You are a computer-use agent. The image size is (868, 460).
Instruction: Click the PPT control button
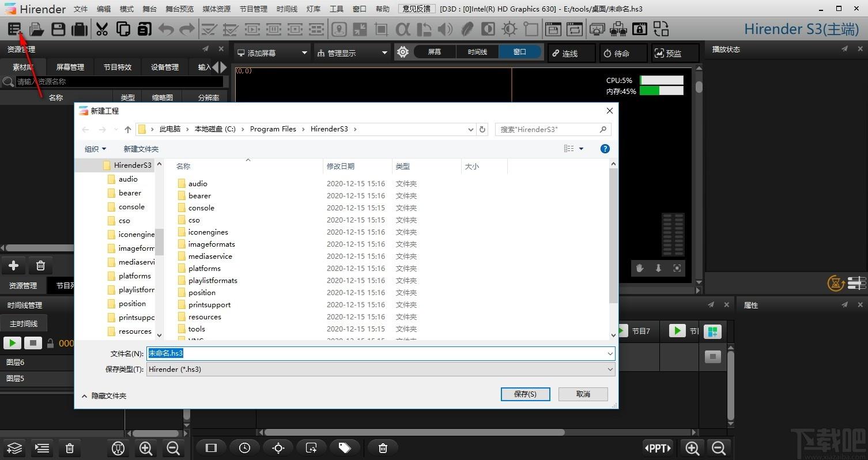coord(658,448)
